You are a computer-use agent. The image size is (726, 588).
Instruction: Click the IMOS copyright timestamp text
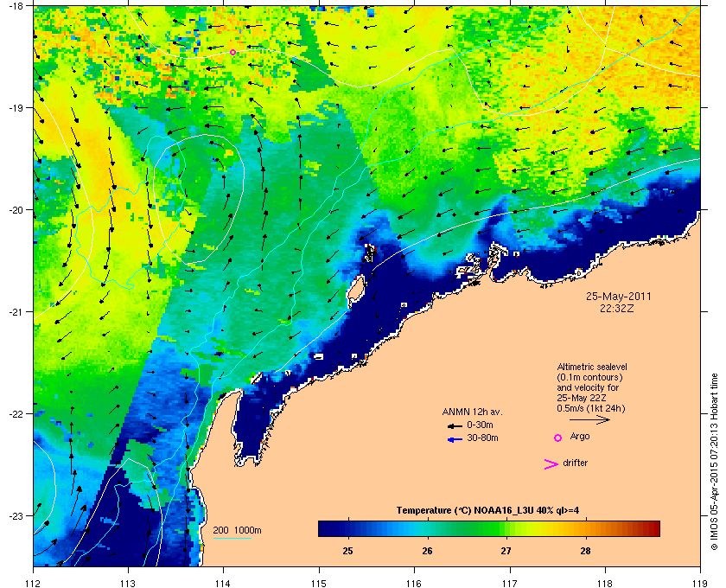(714, 463)
